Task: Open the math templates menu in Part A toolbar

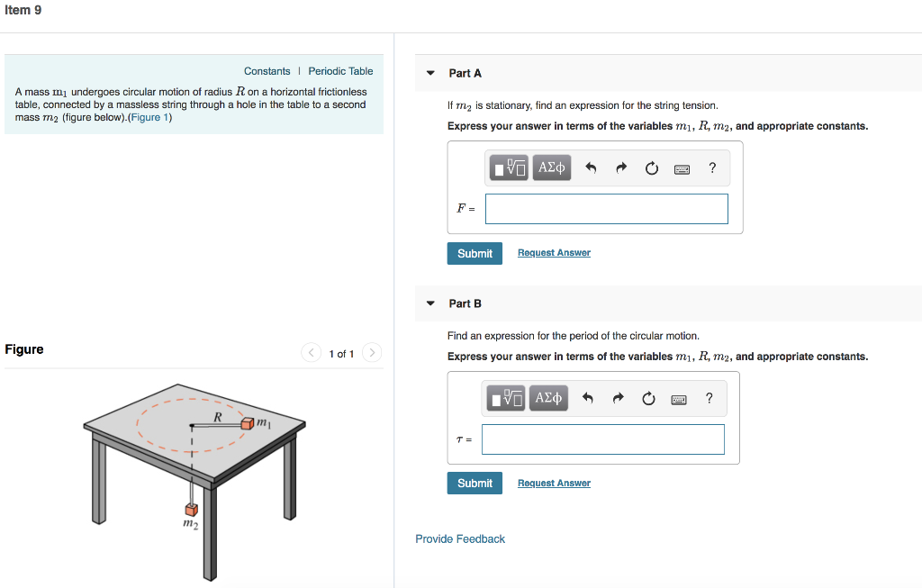Action: pos(509,167)
